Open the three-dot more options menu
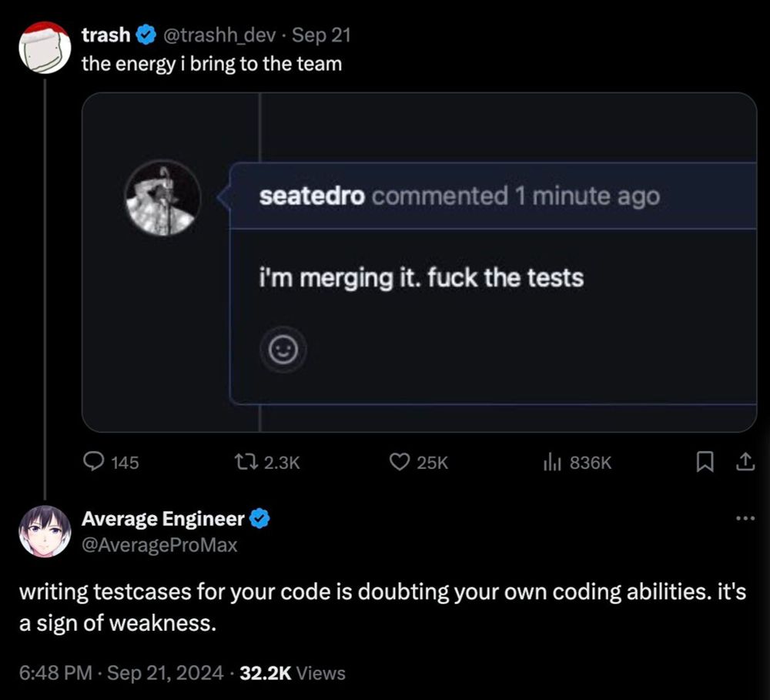770x700 pixels. click(x=745, y=517)
